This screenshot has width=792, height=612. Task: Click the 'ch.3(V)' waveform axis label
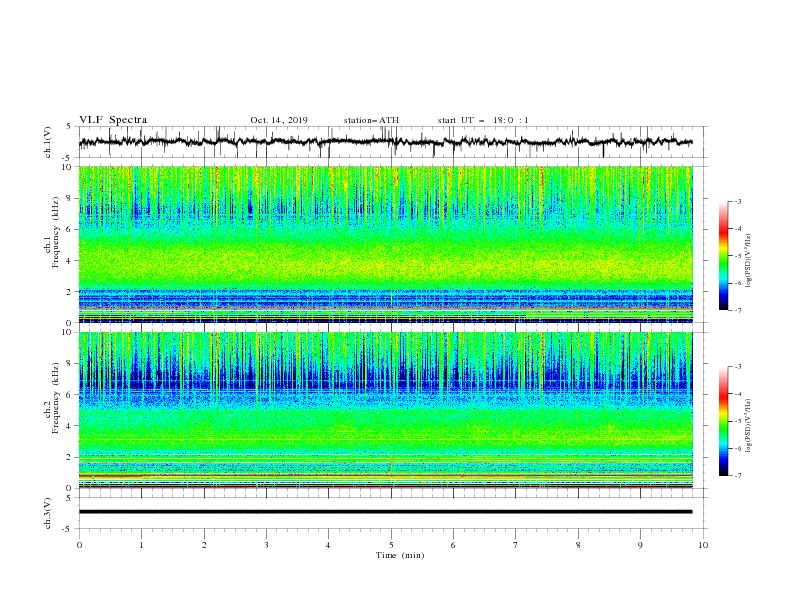(48, 513)
